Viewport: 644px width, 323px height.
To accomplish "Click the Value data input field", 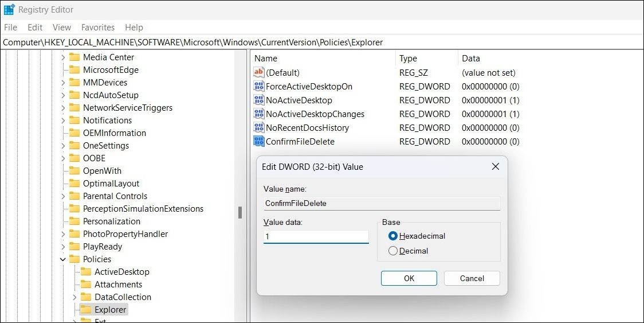I will click(x=316, y=236).
